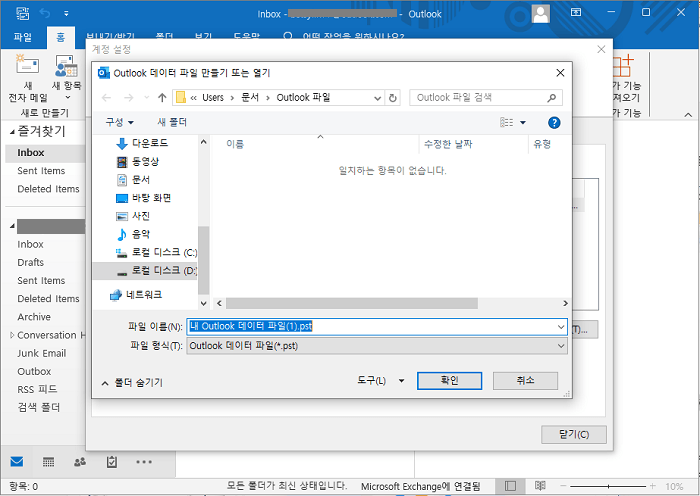
Task: Open Drafts folder in Outlook folder list
Action: (30, 263)
